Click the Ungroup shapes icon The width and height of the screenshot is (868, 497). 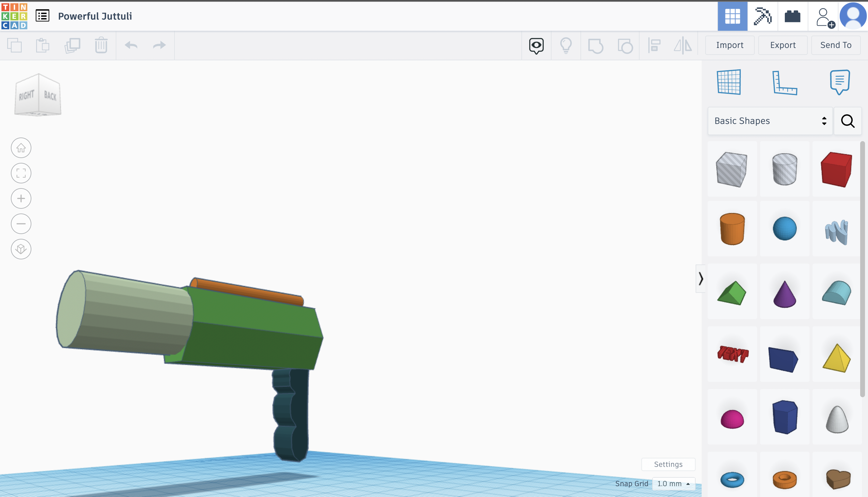(x=625, y=46)
